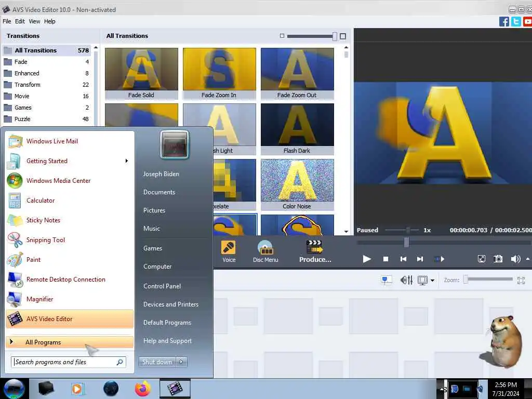Open the File menu
Image resolution: width=532 pixels, height=399 pixels.
pyautogui.click(x=7, y=21)
